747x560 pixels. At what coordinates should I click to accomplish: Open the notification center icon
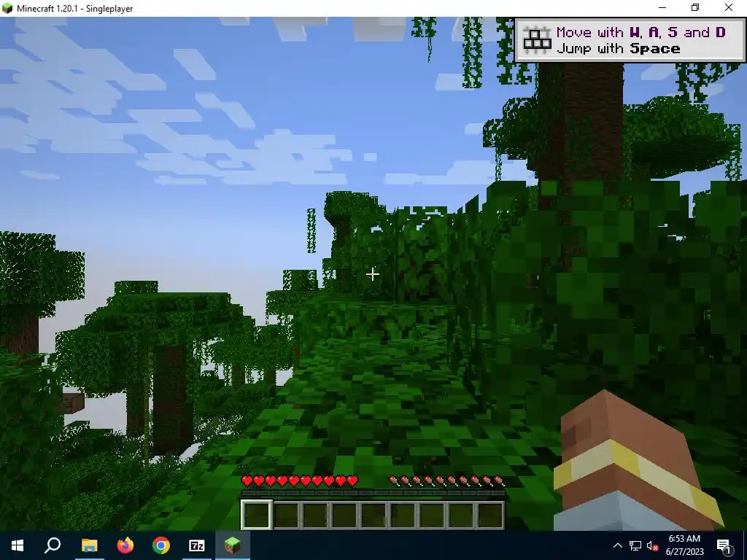724,545
